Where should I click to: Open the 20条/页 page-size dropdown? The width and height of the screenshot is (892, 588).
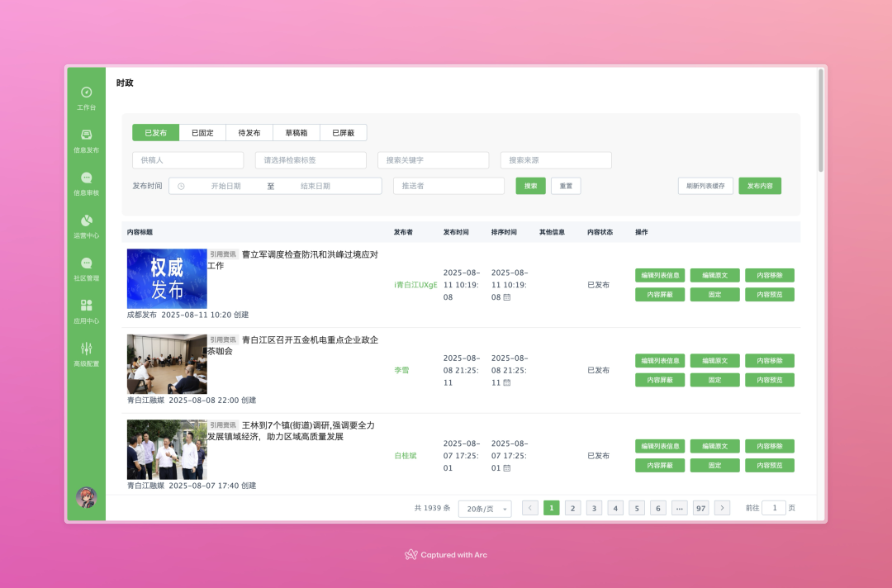485,508
